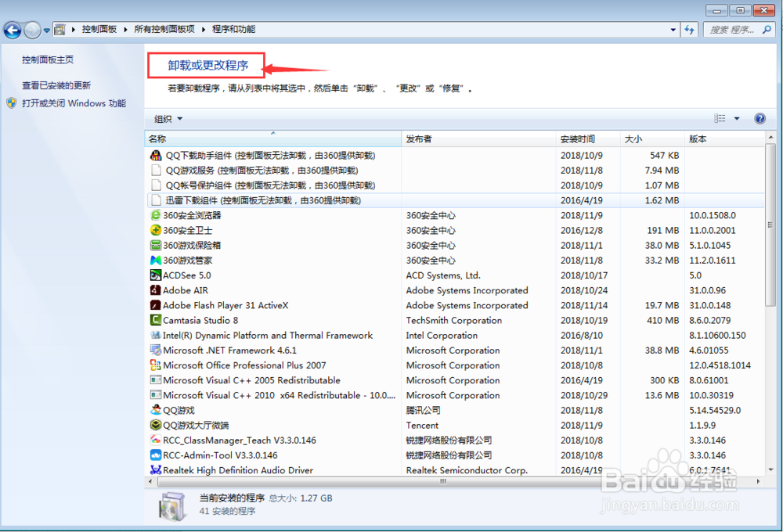
Task: Expand the breadcrumb arrow after 所有控制面板项
Action: click(x=204, y=30)
